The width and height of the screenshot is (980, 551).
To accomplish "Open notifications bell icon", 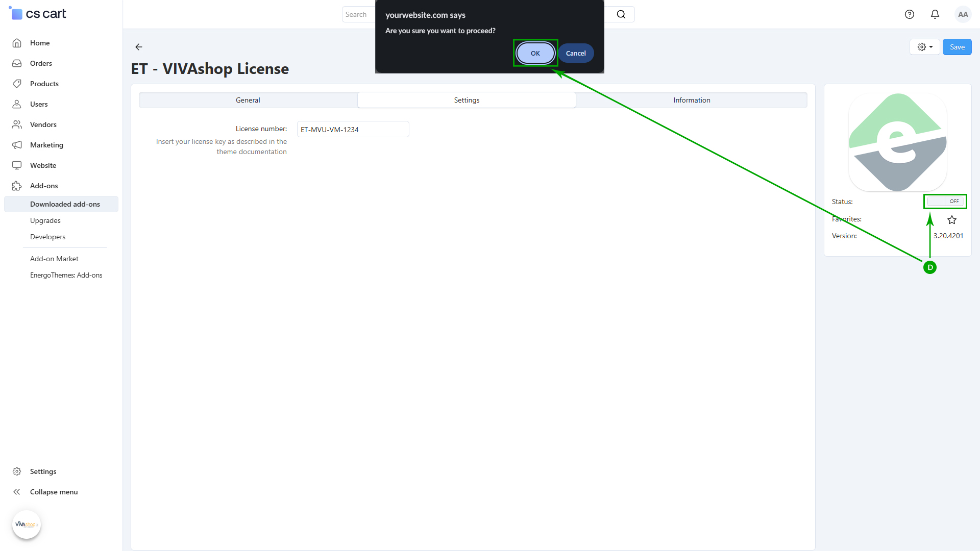I will point(935,14).
